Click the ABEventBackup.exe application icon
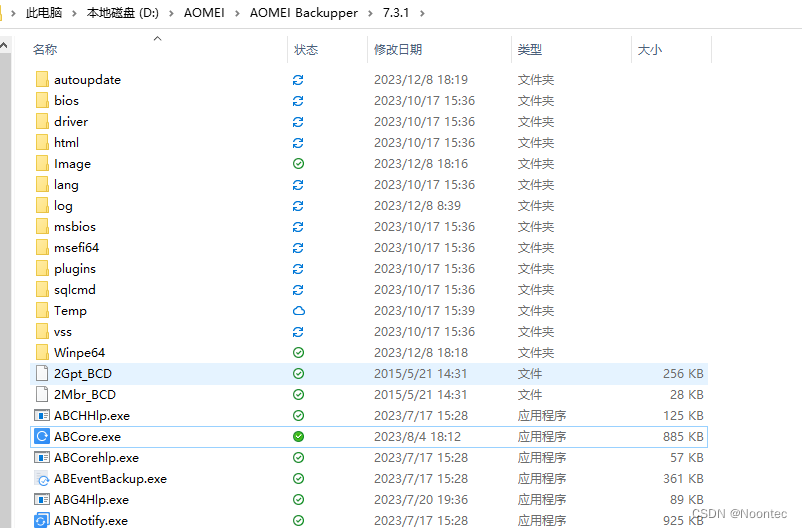 [42, 478]
